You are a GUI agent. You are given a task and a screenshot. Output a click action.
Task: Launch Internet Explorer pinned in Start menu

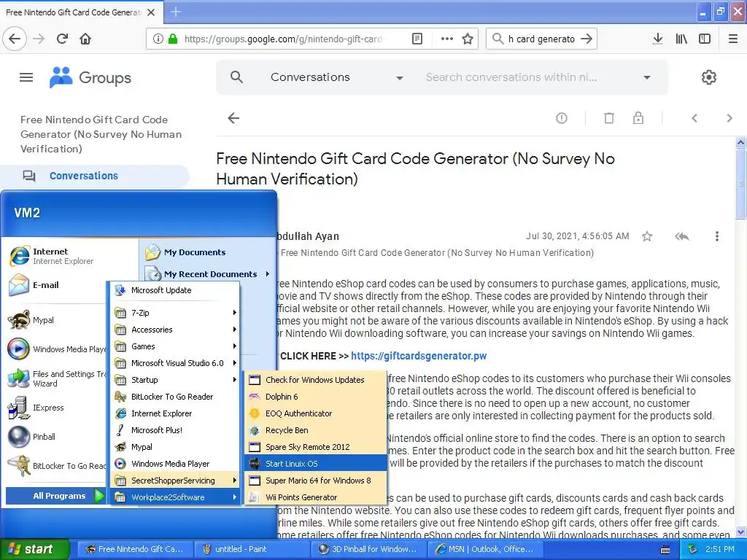71,256
